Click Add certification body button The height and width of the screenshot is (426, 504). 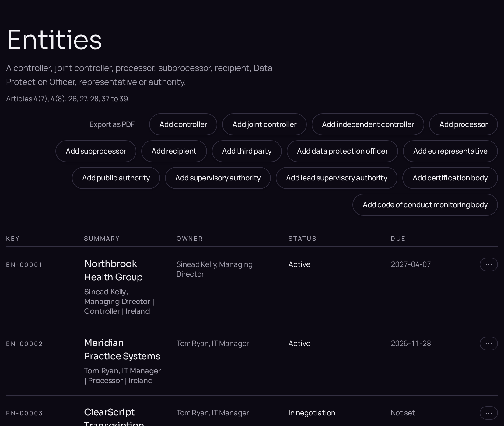tap(450, 178)
